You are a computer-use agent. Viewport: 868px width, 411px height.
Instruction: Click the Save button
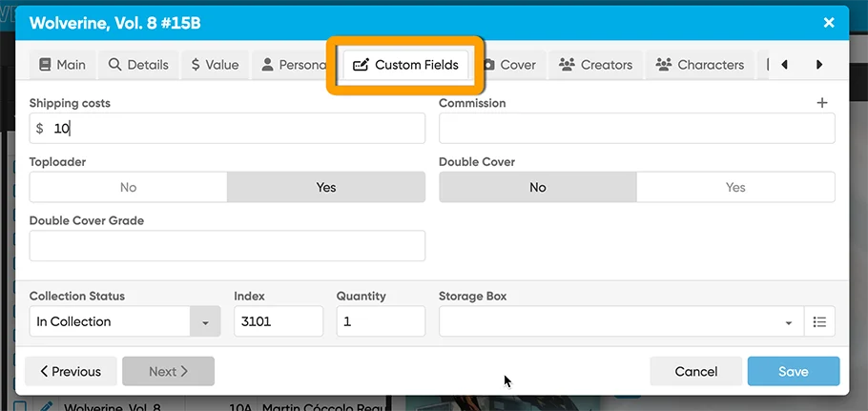(x=793, y=372)
